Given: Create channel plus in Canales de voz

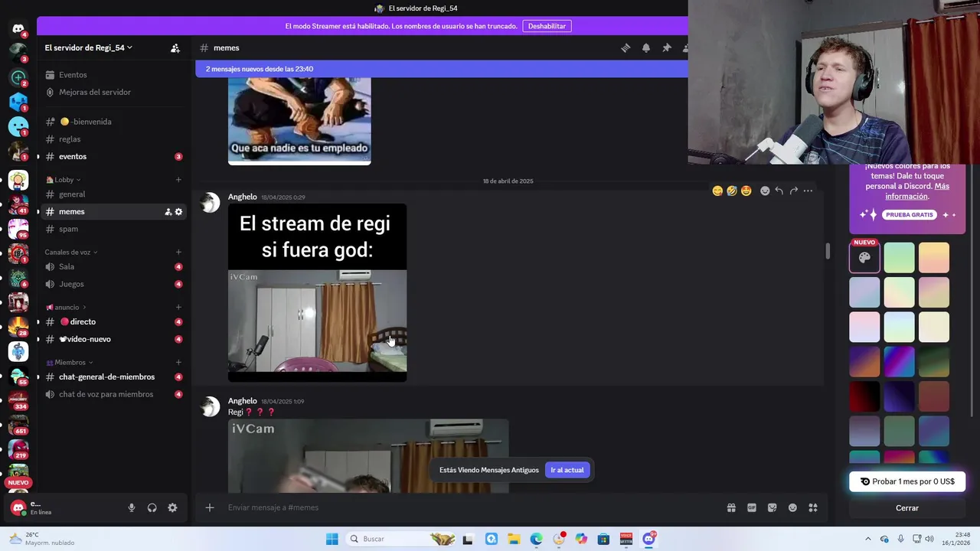Looking at the screenshot, I should (x=178, y=252).
